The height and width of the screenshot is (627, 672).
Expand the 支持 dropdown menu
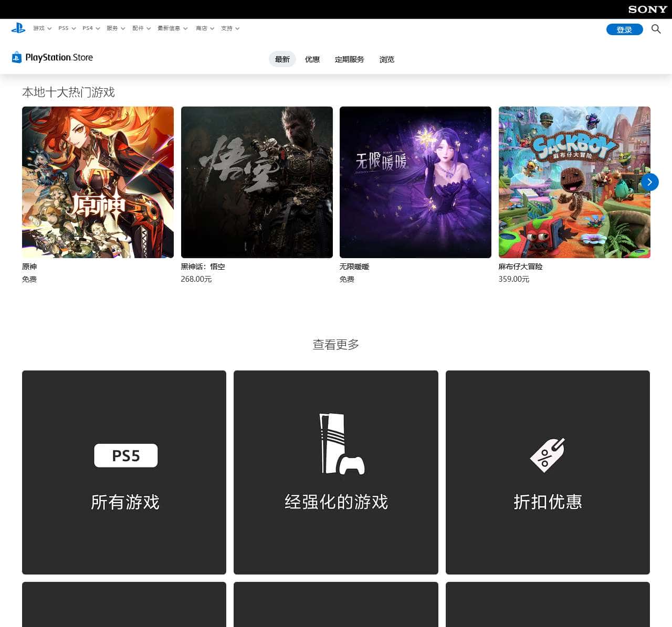(x=230, y=28)
